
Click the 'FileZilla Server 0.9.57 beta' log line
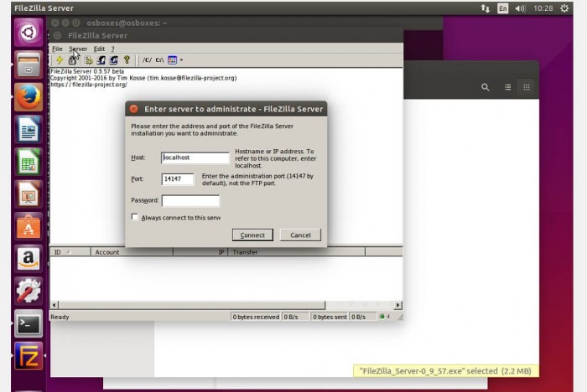click(87, 71)
